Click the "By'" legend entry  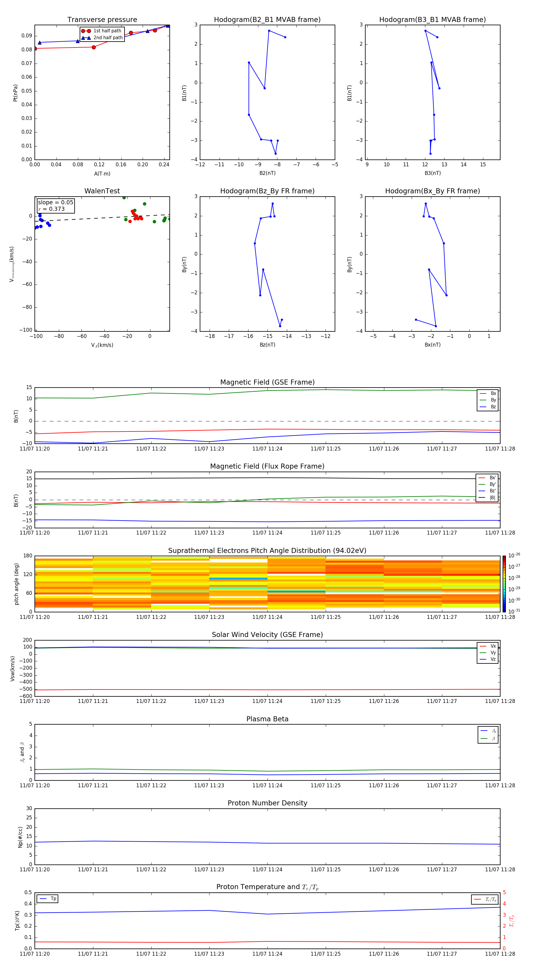coord(487,484)
